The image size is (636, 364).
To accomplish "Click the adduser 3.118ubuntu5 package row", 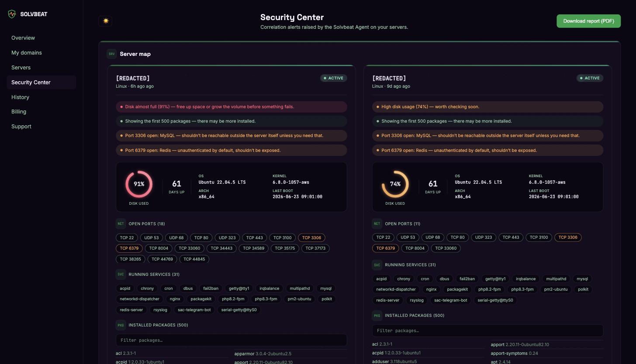I will pos(429,361).
